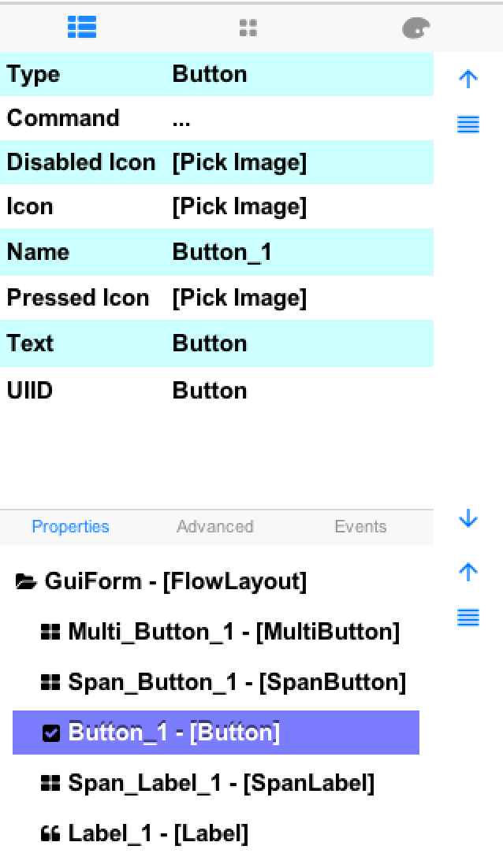Select the list view icon in top toolbar
The width and height of the screenshot is (503, 868).
82,28
